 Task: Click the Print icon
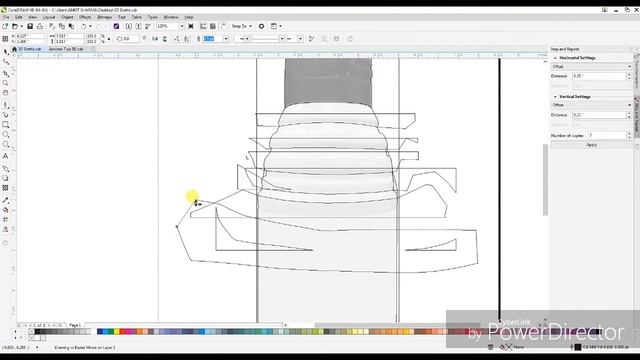point(40,26)
